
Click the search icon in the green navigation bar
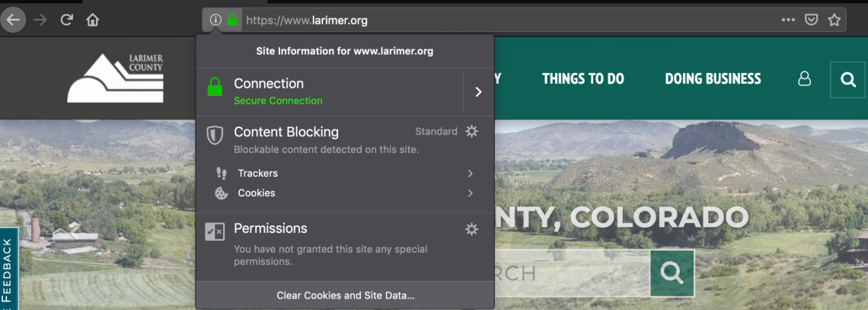coord(847,80)
